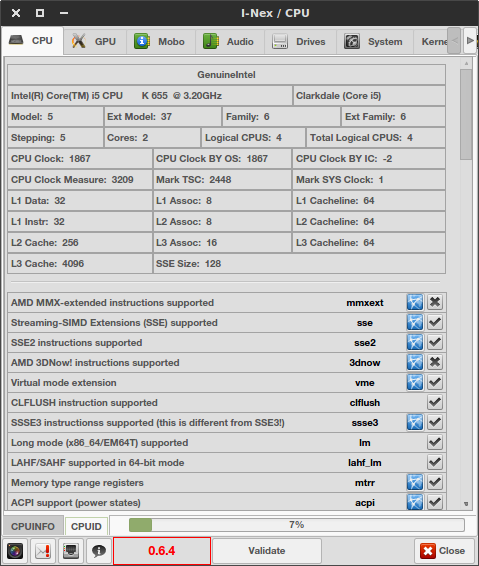
Task: Switch to the GPU tab
Action: (95, 42)
